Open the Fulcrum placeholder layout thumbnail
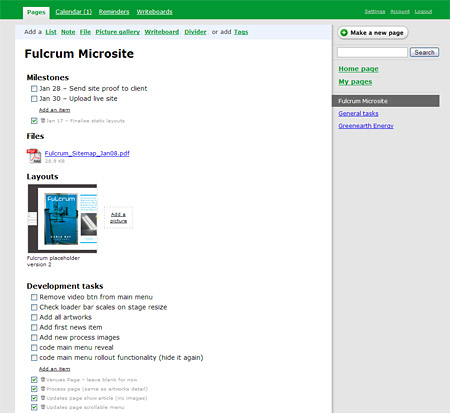The height and width of the screenshot is (413, 450). click(62, 218)
